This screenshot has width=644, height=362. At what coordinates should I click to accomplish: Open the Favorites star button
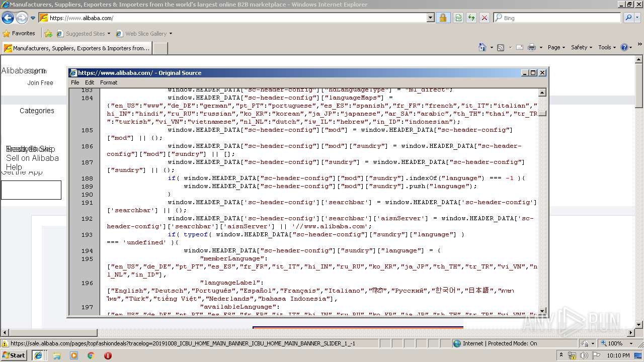point(19,33)
